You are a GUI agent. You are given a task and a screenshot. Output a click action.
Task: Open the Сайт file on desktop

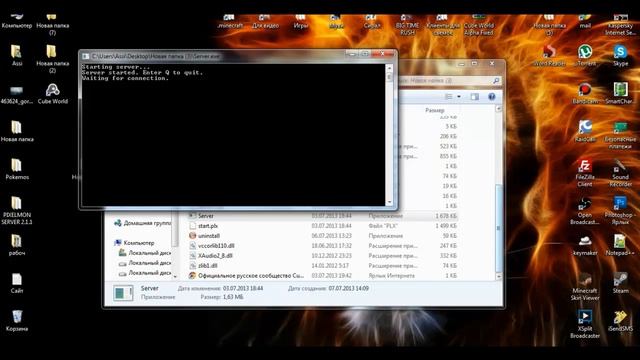pos(17,280)
